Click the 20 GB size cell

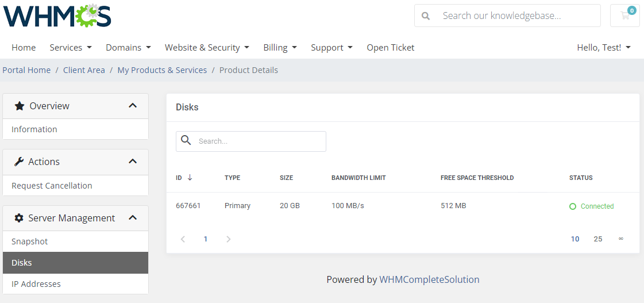click(x=290, y=206)
